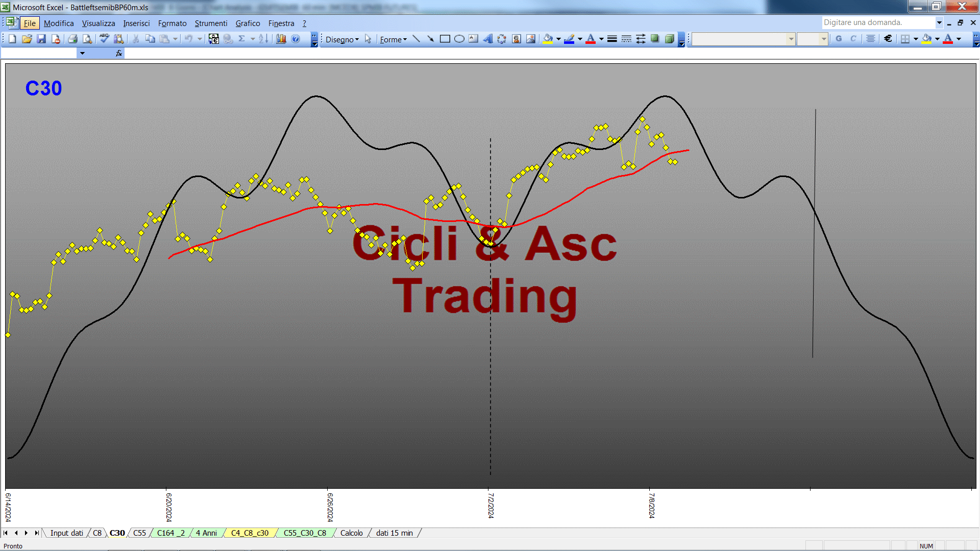Open the Grafico menu
The width and height of the screenshot is (980, 551).
tap(248, 23)
